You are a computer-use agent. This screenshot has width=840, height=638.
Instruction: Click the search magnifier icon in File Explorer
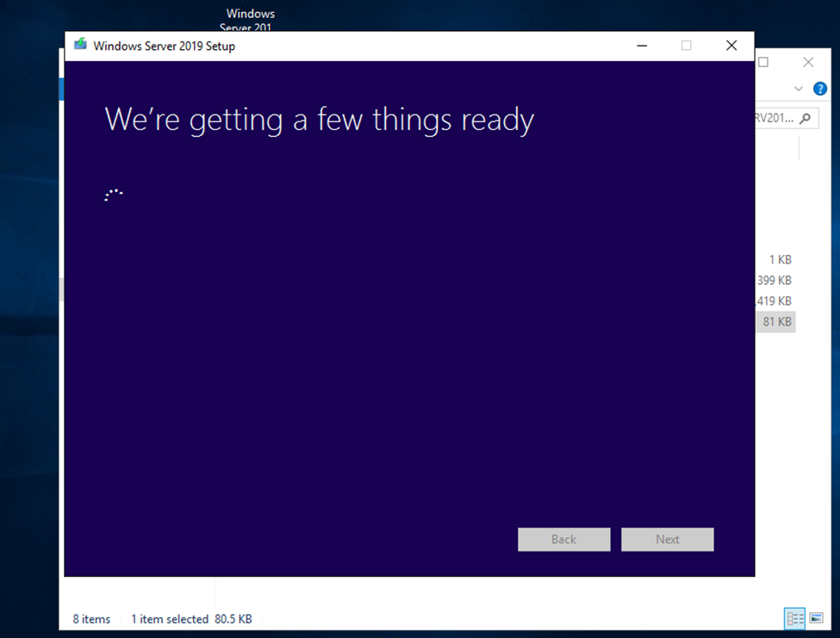805,119
